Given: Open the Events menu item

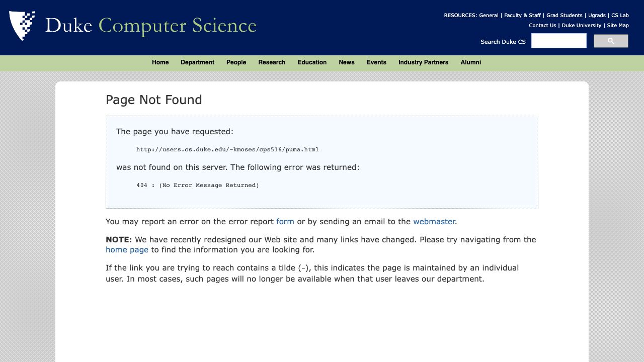Looking at the screenshot, I should [x=376, y=62].
